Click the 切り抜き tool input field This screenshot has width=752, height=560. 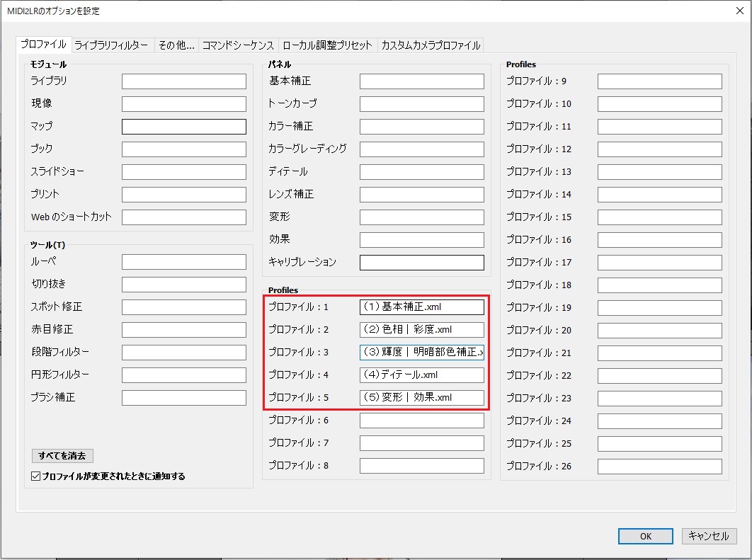[184, 285]
